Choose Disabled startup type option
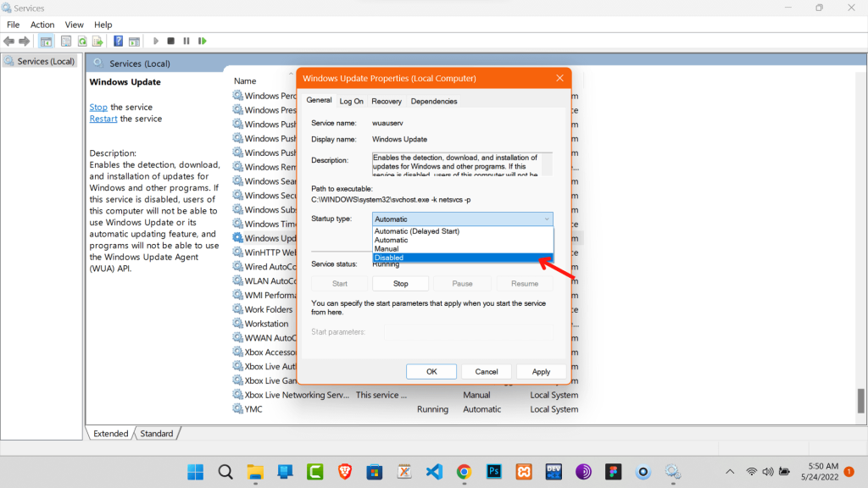868x488 pixels. click(463, 258)
